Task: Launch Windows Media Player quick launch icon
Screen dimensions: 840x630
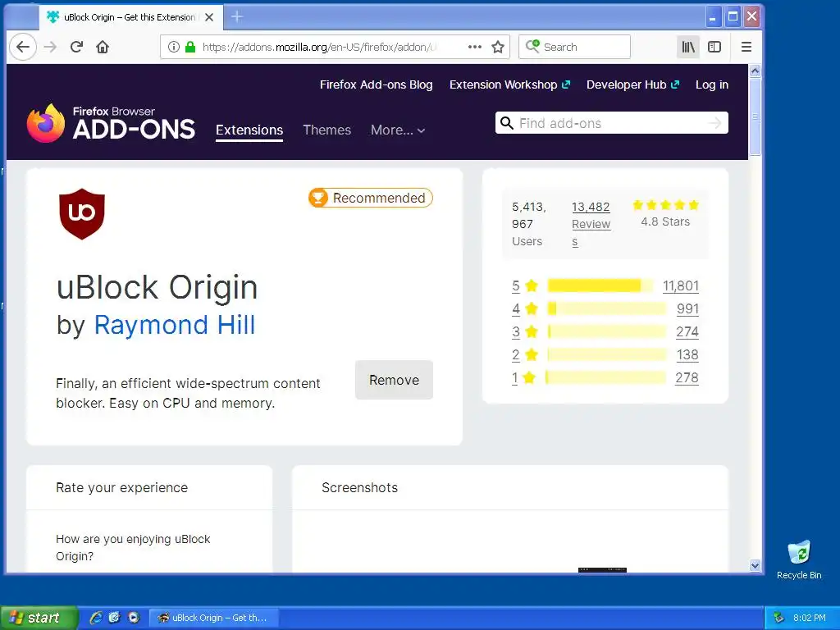Action: (x=134, y=618)
